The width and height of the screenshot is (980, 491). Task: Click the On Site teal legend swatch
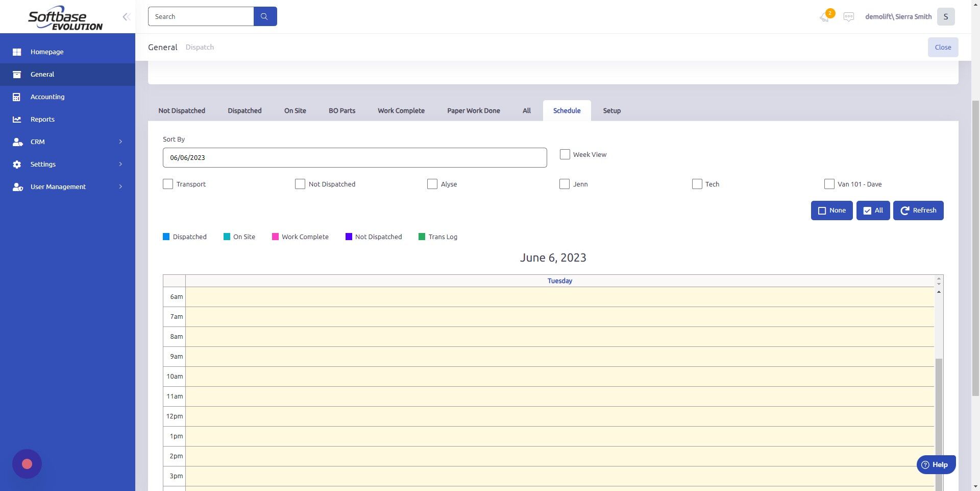(227, 237)
